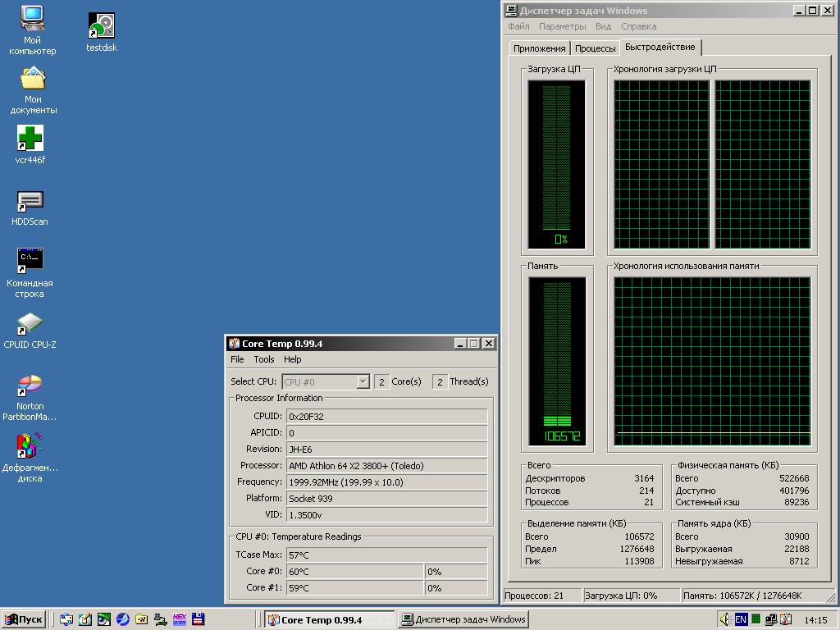Click the show desktop quick launch icon
Viewport: 840px width, 630px height.
[x=66, y=619]
